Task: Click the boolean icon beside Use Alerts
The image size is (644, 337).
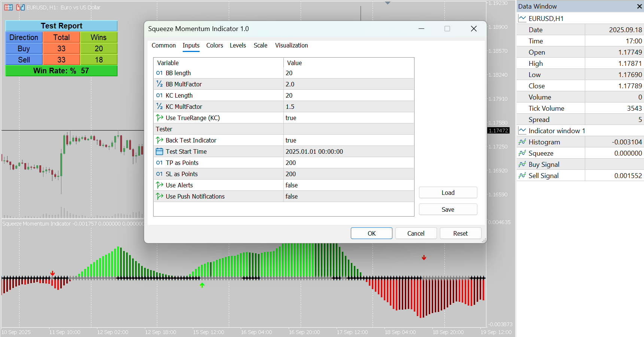Action: 160,185
